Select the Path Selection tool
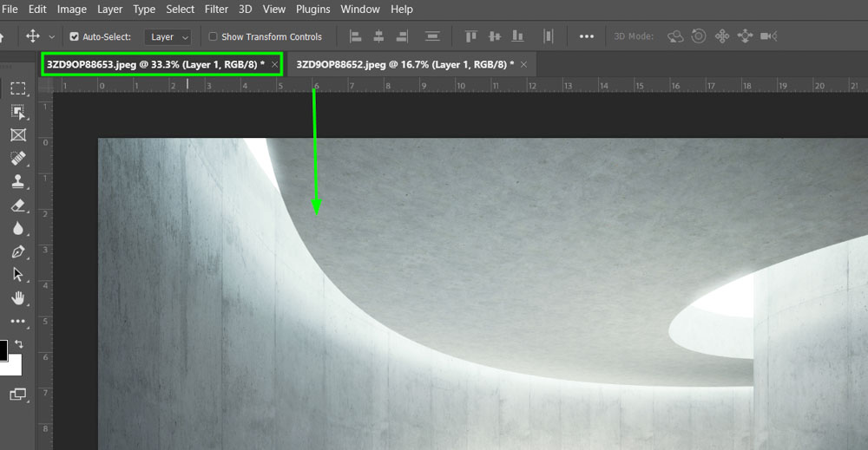This screenshot has height=450, width=868. pyautogui.click(x=18, y=275)
